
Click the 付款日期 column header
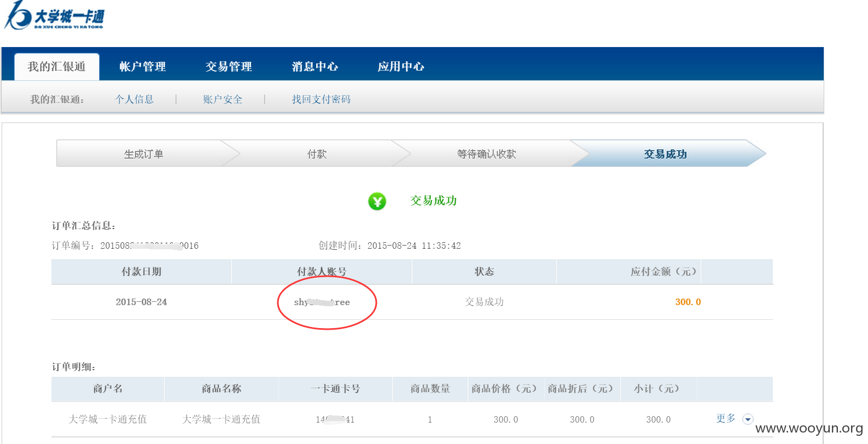pos(142,272)
